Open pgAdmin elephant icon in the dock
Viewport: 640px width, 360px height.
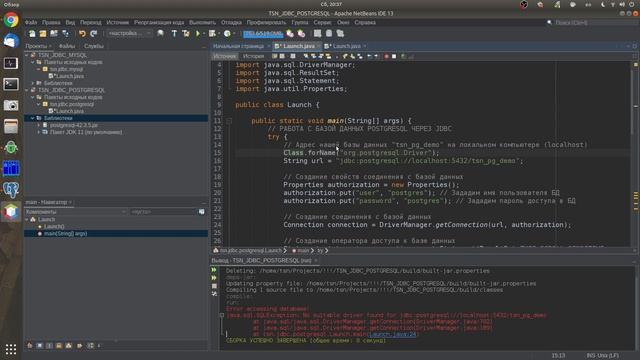[x=11, y=190]
